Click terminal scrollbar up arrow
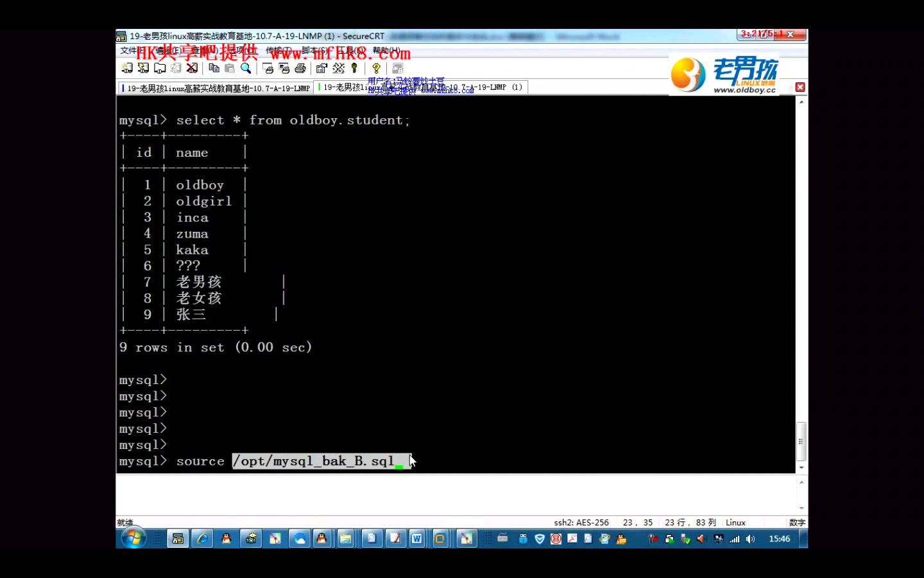The height and width of the screenshot is (578, 924). tap(801, 102)
